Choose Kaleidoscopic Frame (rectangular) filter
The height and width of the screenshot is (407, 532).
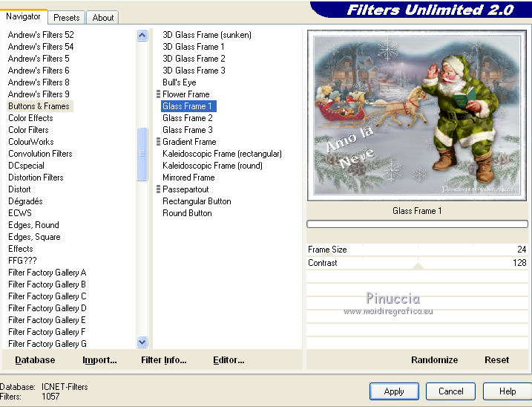[223, 154]
